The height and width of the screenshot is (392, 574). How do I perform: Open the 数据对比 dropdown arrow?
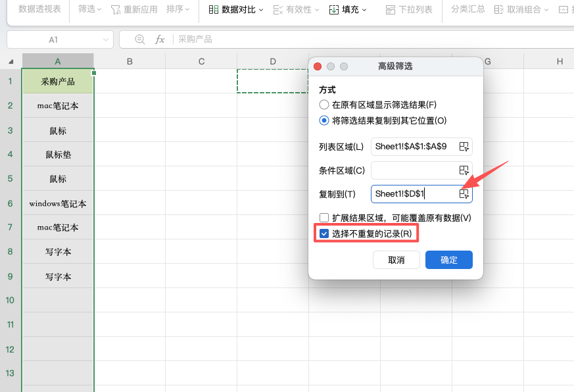pyautogui.click(x=261, y=10)
